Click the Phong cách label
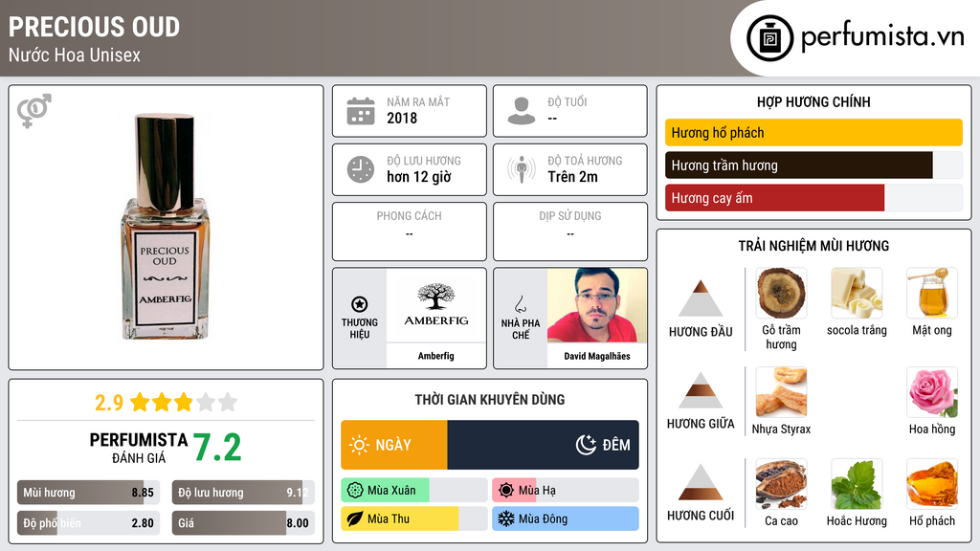980x551 pixels. 409,215
